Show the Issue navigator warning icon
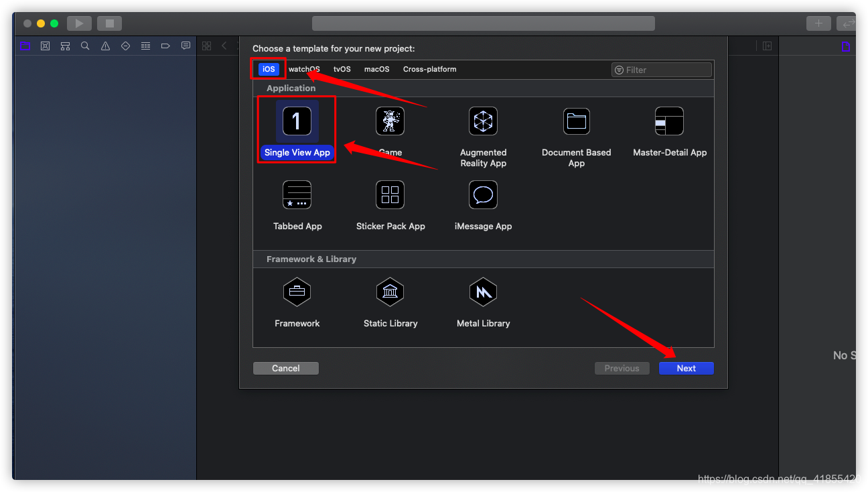The image size is (868, 492). pos(105,46)
